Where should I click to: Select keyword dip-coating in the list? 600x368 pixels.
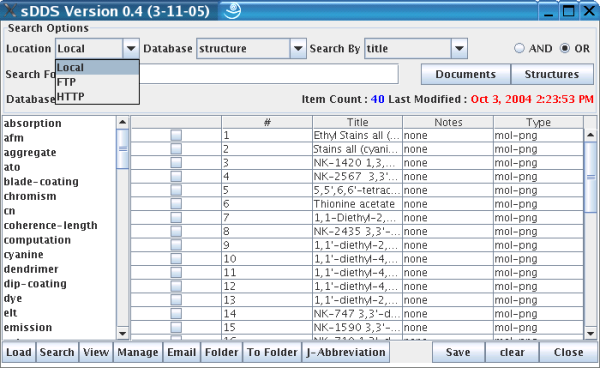(35, 283)
